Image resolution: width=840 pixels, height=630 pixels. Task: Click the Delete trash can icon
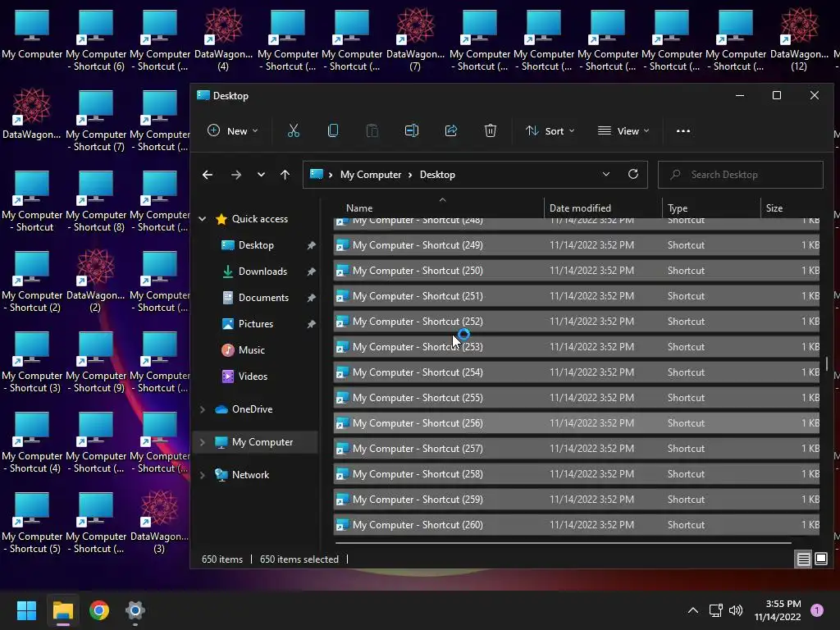pyautogui.click(x=491, y=130)
